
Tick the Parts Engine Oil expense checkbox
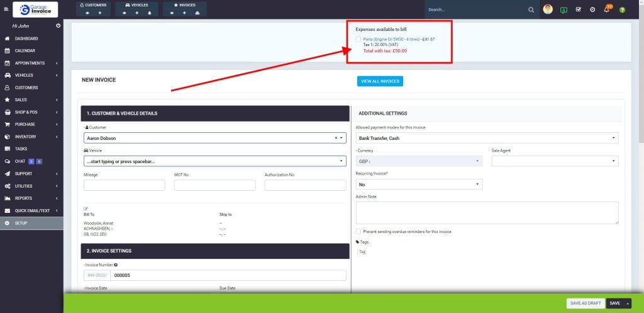[358, 40]
